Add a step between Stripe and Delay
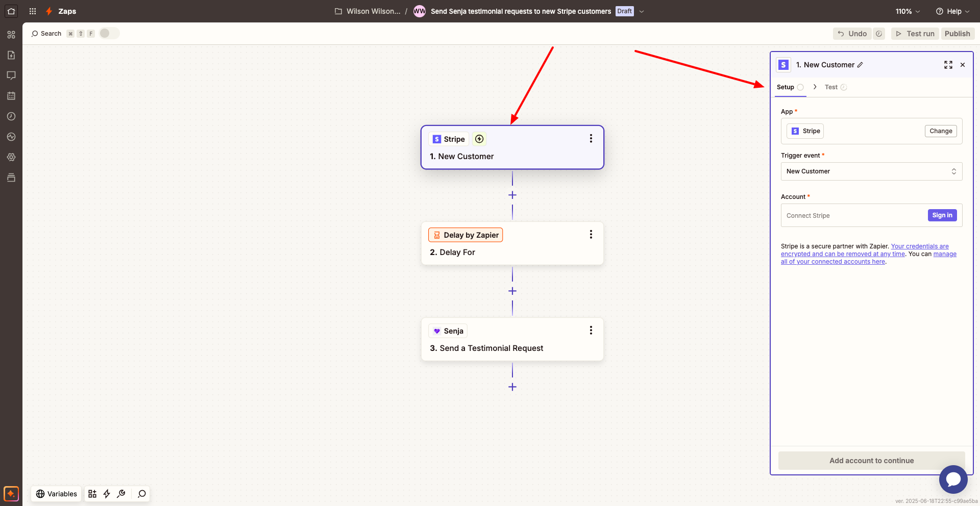This screenshot has width=980, height=506. pyautogui.click(x=512, y=195)
